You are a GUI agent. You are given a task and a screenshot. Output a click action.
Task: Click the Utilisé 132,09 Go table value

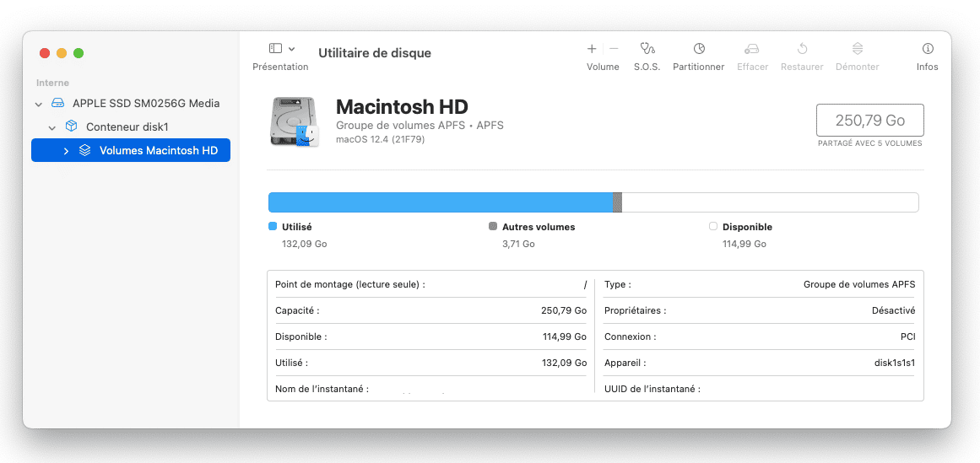(x=565, y=363)
